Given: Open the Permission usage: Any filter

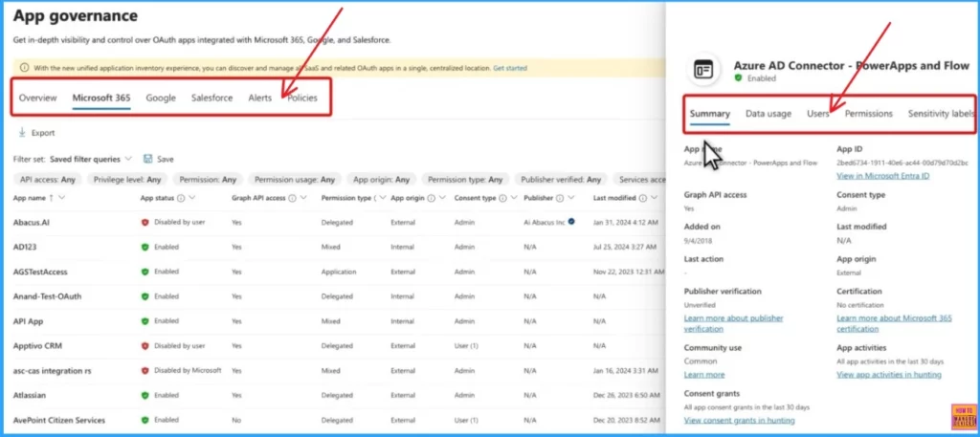Looking at the screenshot, I should (295, 179).
